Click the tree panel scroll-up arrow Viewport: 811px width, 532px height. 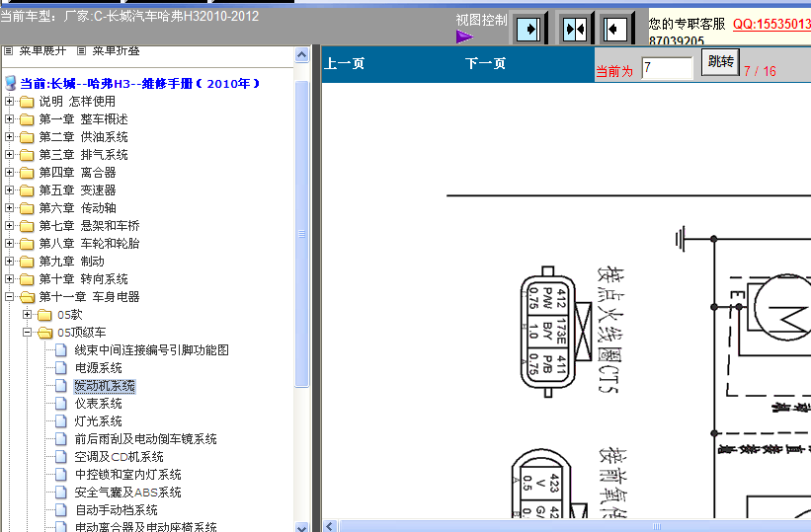point(302,55)
